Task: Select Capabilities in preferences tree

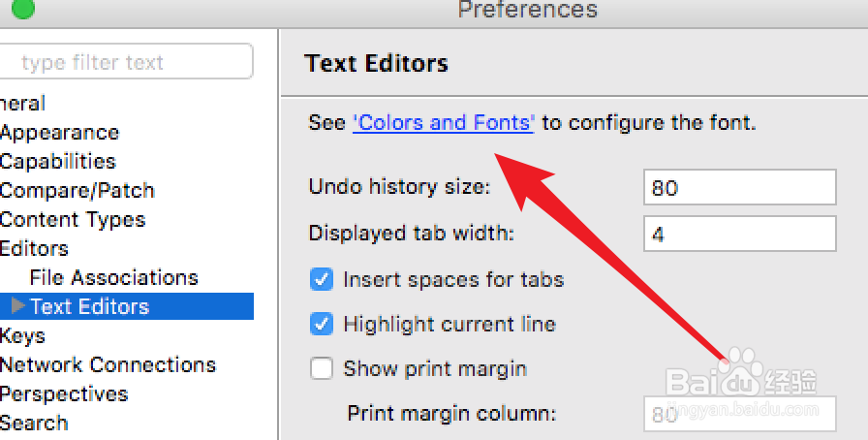Action: coord(58,161)
